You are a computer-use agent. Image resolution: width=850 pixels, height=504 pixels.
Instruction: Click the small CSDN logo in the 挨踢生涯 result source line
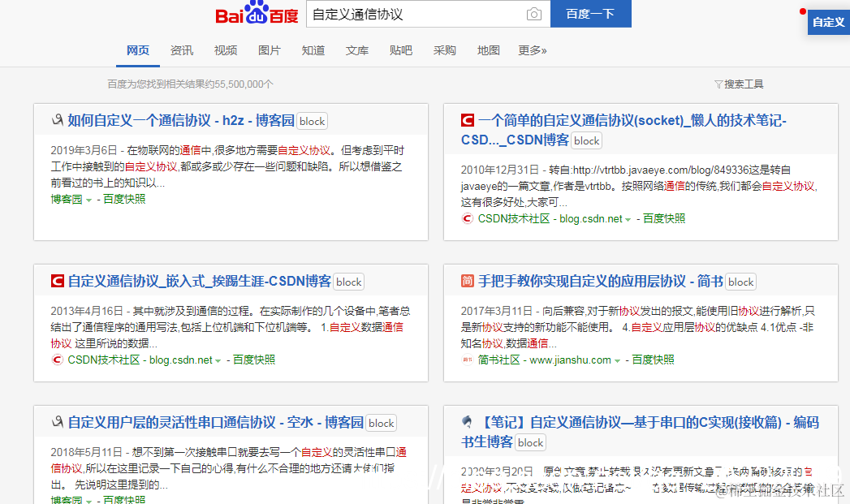coord(58,360)
